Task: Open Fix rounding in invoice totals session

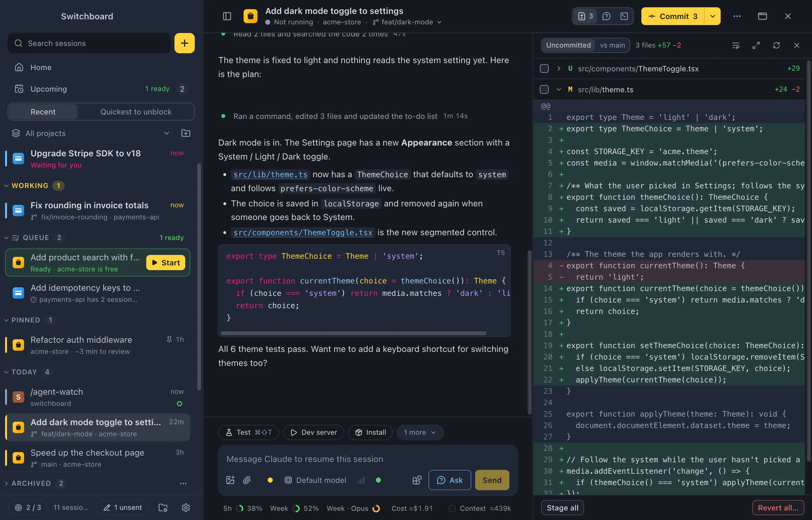Action: click(x=98, y=211)
